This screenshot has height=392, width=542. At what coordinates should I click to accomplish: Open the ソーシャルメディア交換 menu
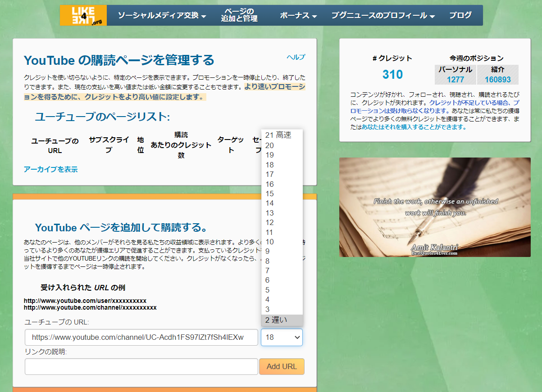tap(162, 15)
